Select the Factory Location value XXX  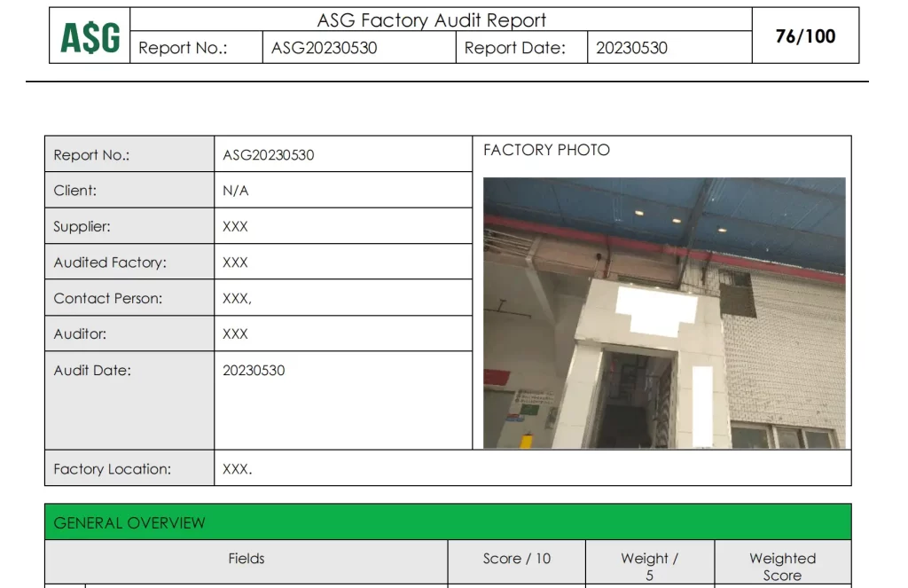pyautogui.click(x=236, y=469)
